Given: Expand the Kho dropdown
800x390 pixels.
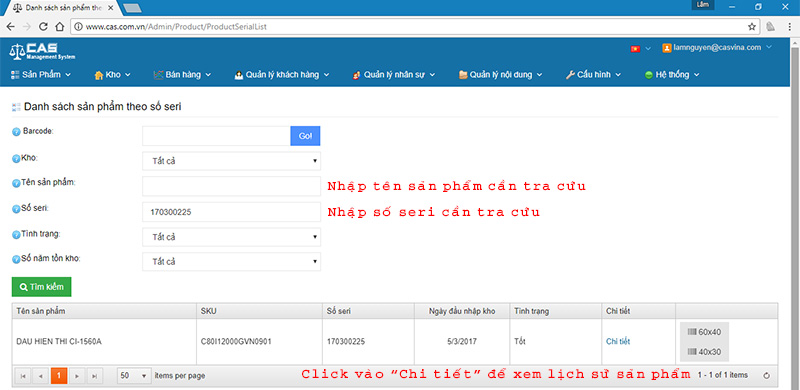Looking at the screenshot, I should [232, 161].
